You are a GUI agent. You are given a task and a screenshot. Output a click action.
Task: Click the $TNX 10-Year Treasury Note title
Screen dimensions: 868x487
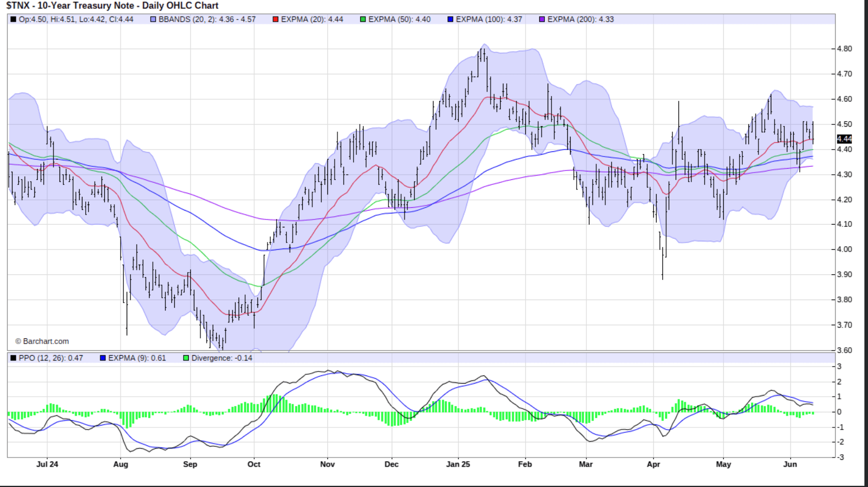coord(112,6)
